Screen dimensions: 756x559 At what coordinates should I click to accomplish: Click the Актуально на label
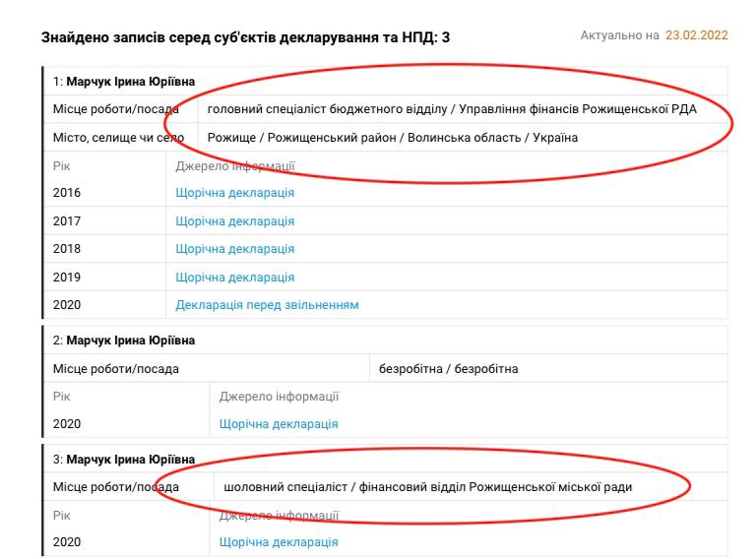point(620,35)
